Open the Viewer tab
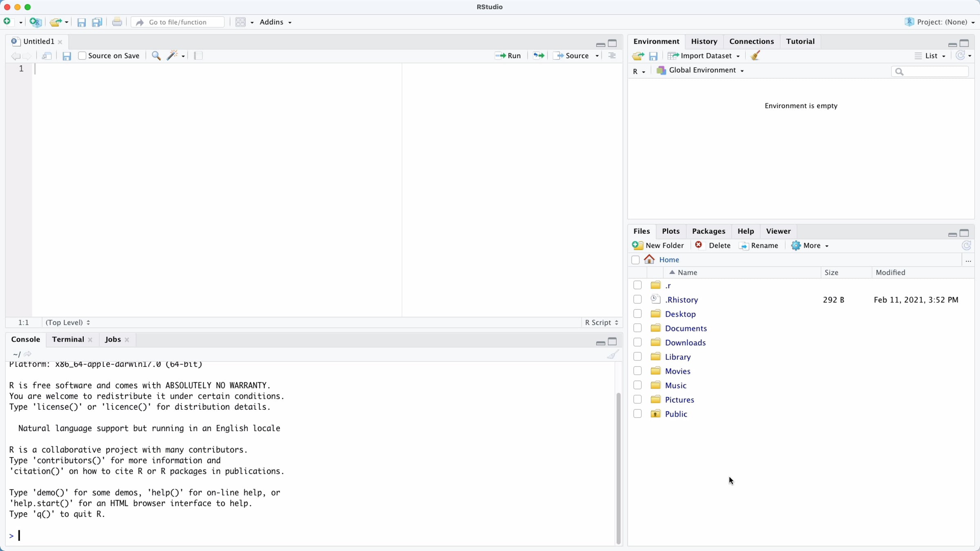This screenshot has height=551, width=980. coord(778,231)
